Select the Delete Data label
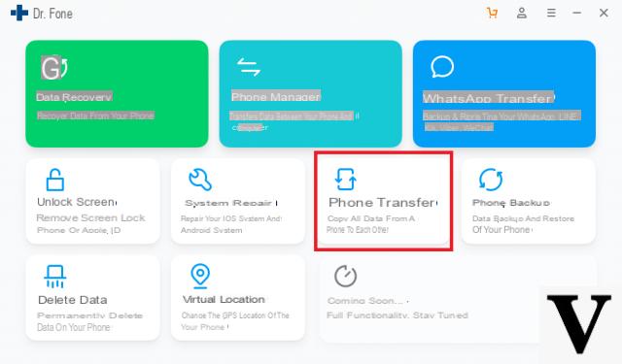 coord(73,300)
